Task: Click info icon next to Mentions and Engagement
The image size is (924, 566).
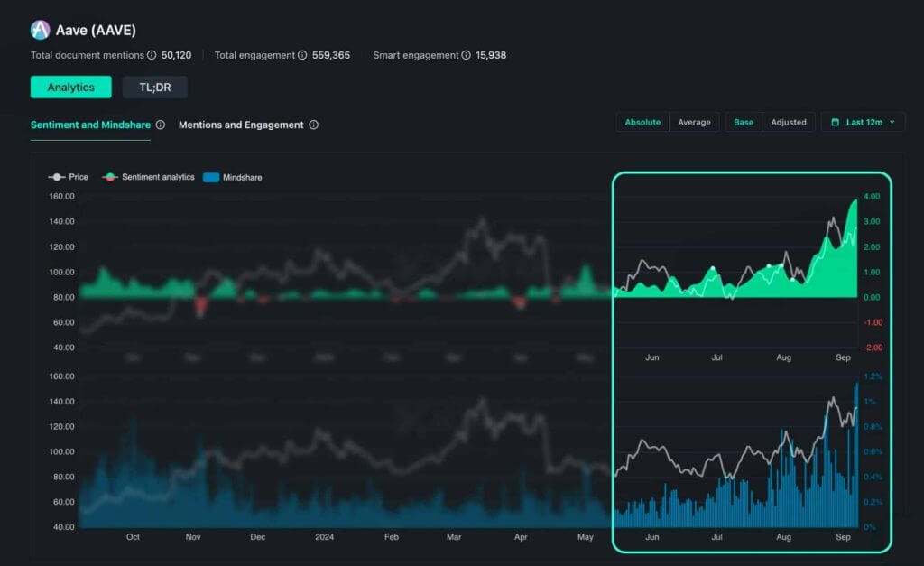Action: click(313, 125)
